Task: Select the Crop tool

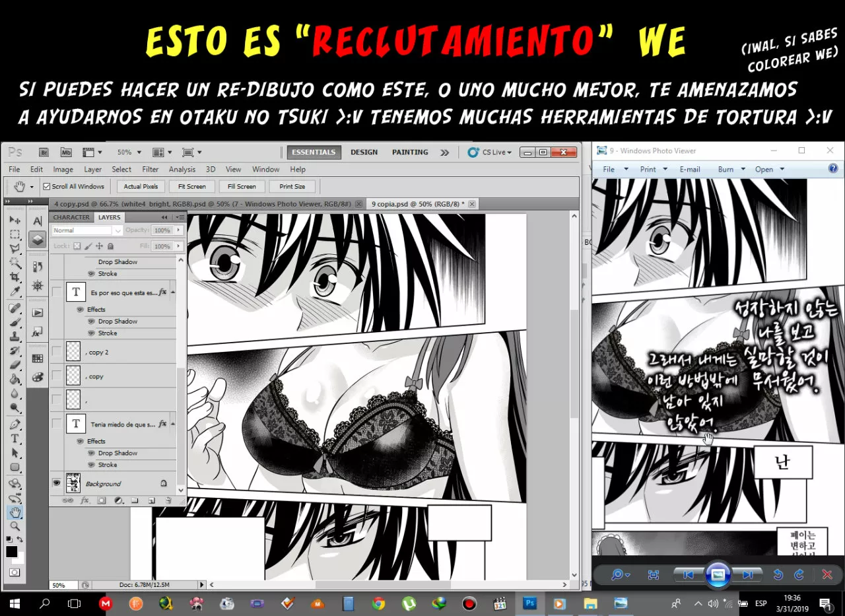Action: point(15,277)
